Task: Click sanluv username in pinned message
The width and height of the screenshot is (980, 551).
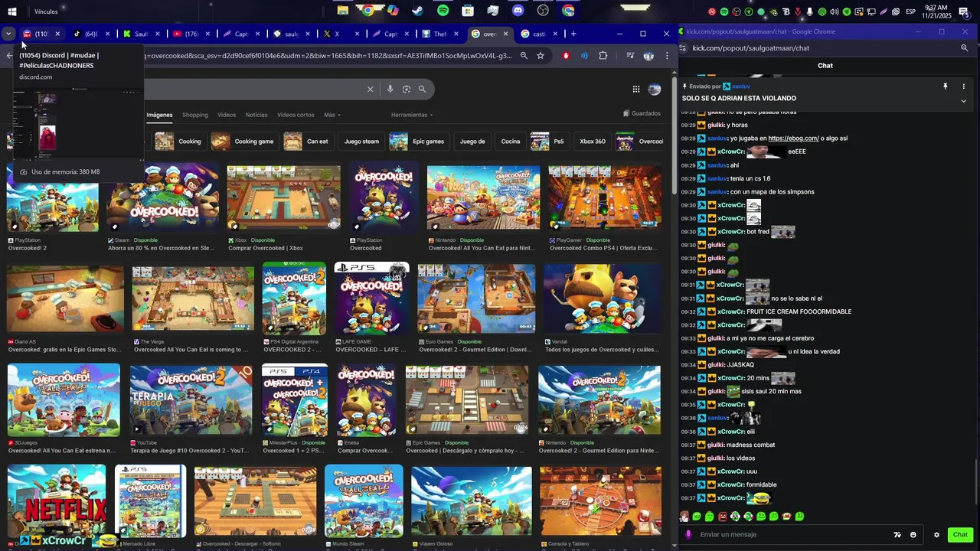Action: pyautogui.click(x=741, y=86)
